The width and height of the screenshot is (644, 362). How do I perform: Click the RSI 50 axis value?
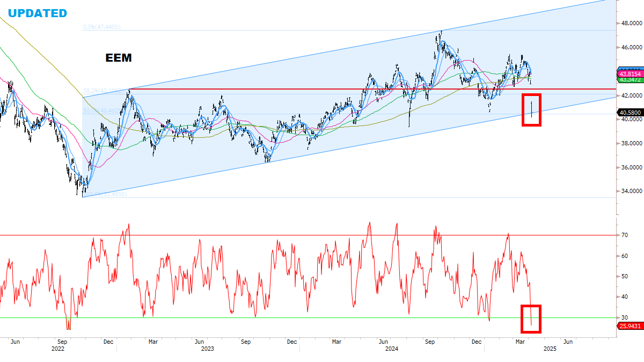pyautogui.click(x=624, y=276)
